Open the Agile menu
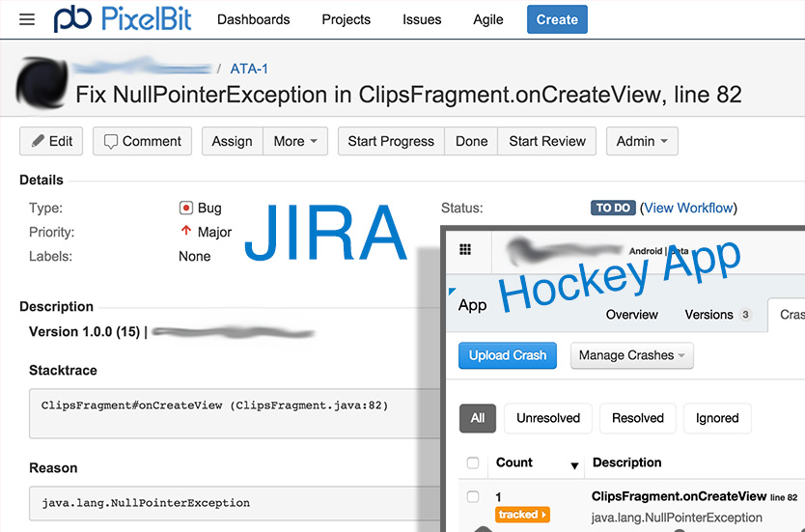This screenshot has width=805, height=532. (487, 19)
